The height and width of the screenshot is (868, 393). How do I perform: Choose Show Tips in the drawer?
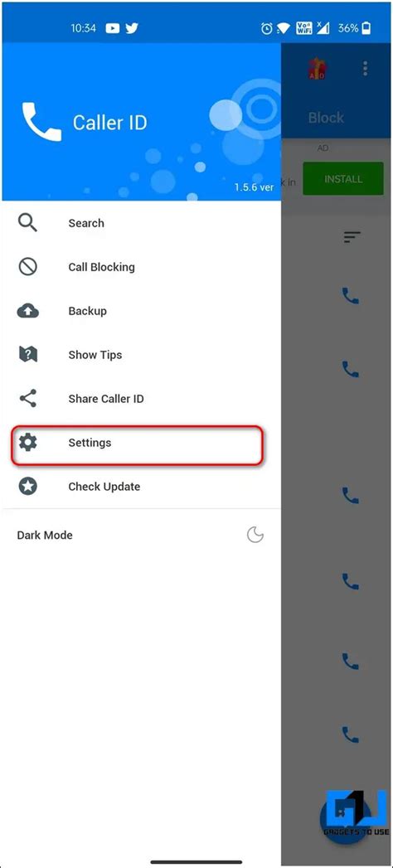[x=141, y=355]
